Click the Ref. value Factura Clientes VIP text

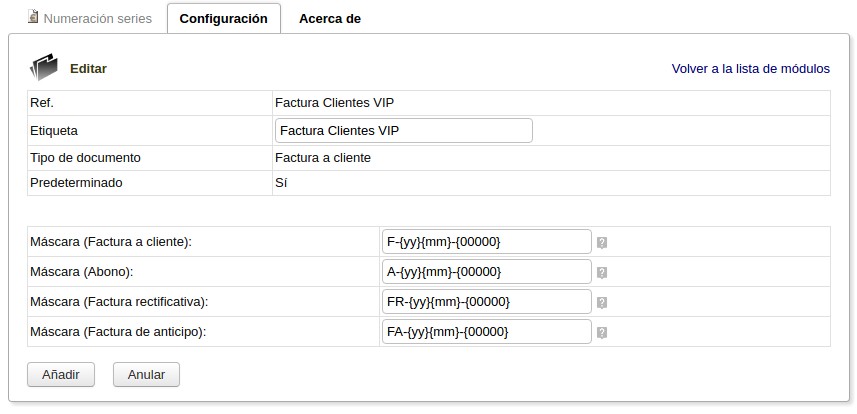click(x=341, y=103)
